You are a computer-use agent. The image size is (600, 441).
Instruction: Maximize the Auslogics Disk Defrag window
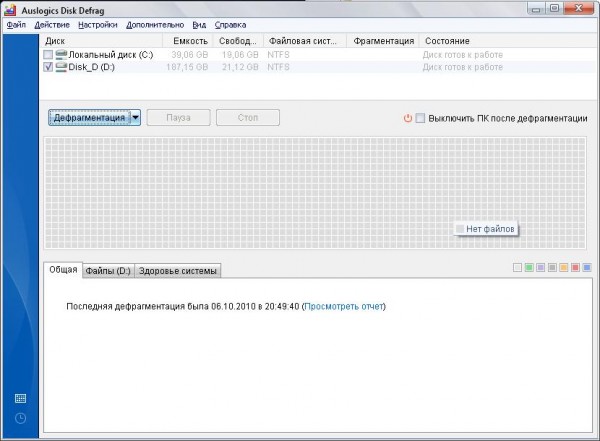coord(554,8)
